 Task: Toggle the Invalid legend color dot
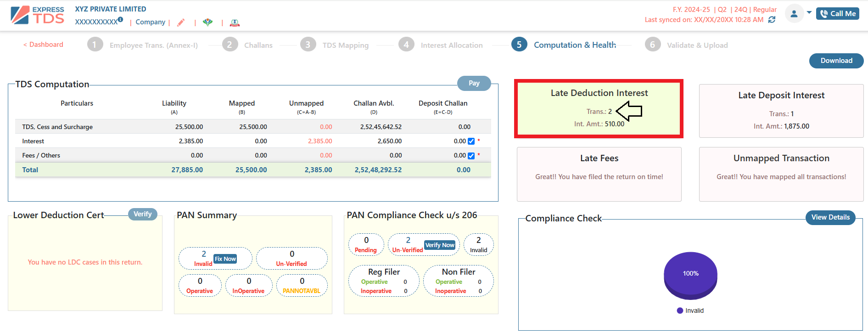pyautogui.click(x=680, y=310)
